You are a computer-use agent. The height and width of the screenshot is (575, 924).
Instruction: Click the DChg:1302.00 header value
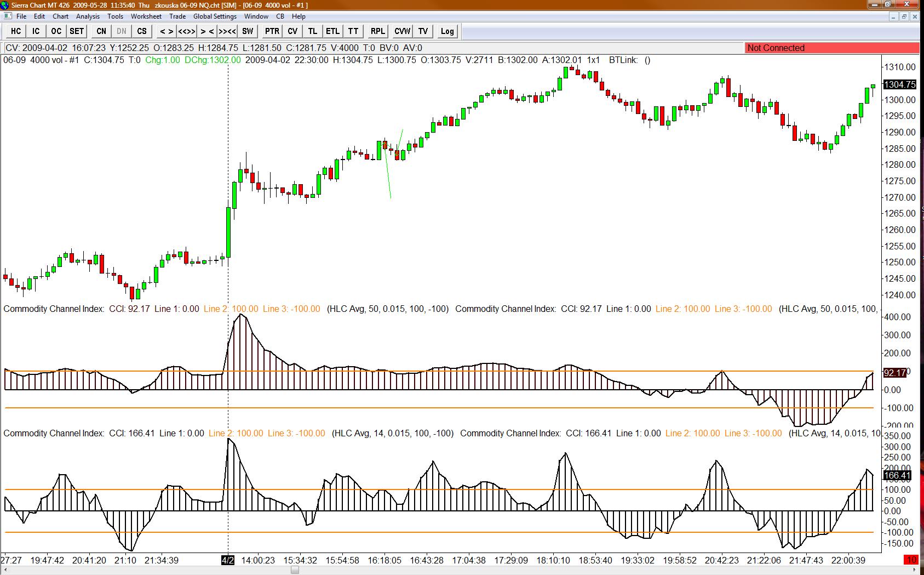(x=213, y=60)
